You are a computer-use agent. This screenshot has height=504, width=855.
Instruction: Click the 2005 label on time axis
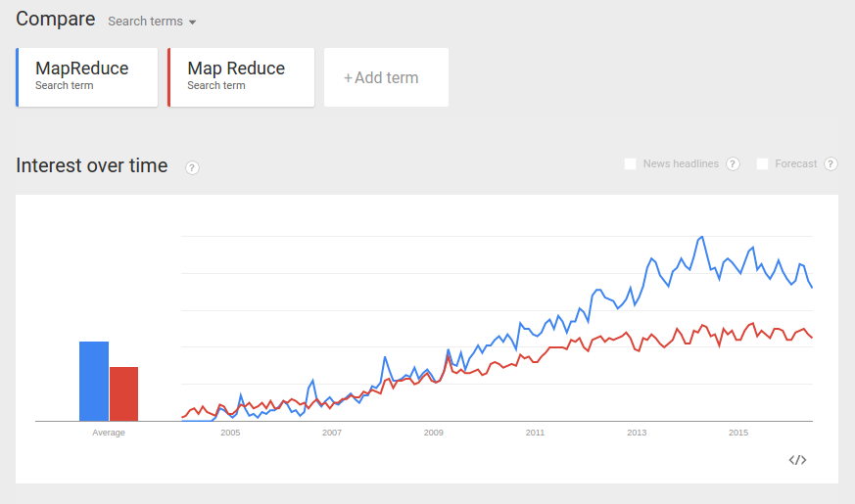[x=230, y=432]
